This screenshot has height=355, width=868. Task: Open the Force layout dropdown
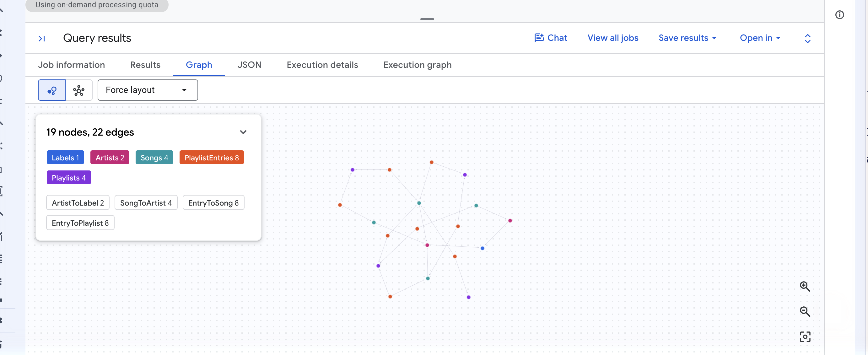coord(148,90)
